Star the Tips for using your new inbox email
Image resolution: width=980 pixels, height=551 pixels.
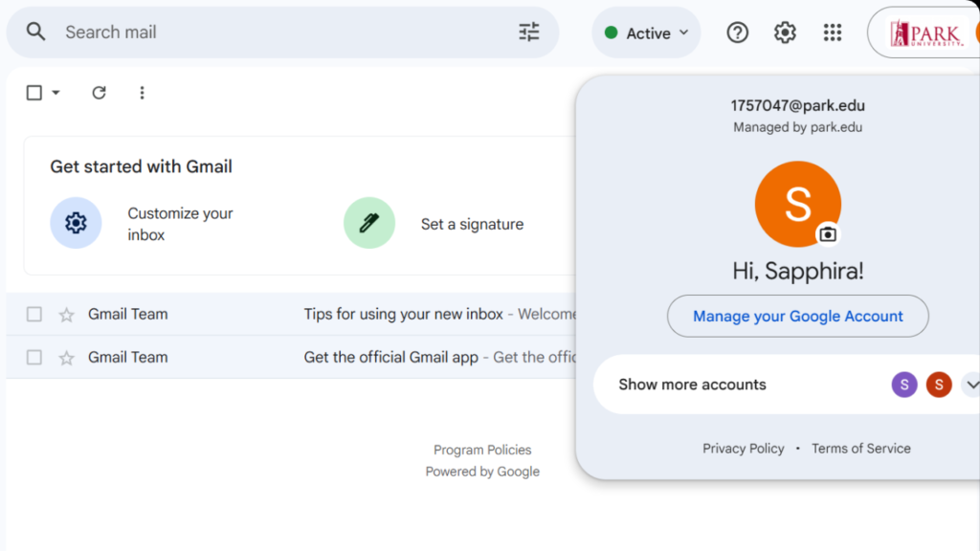pyautogui.click(x=65, y=314)
